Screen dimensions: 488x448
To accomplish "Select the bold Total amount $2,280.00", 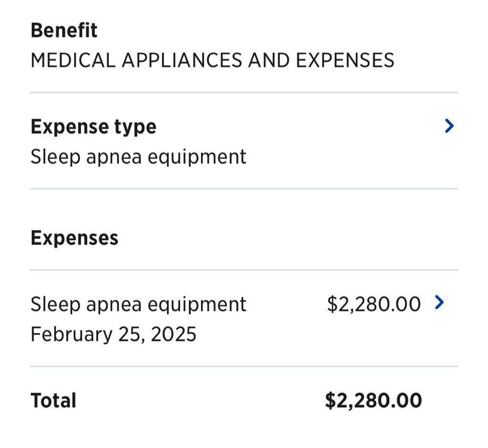I will tap(373, 401).
